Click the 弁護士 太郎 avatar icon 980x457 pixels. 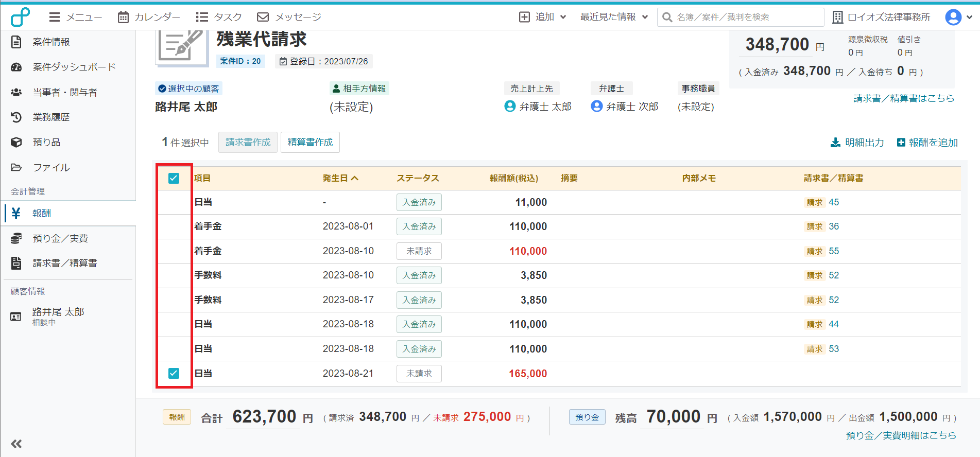[510, 106]
